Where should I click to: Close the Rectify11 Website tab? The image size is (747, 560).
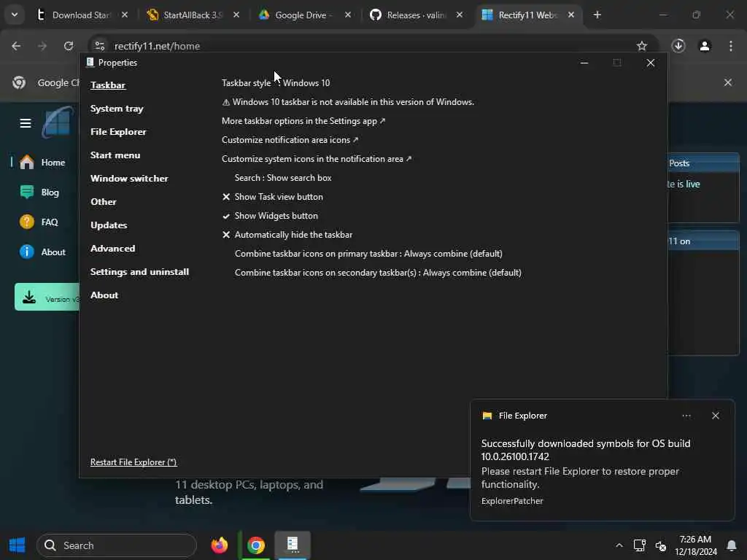click(x=570, y=15)
